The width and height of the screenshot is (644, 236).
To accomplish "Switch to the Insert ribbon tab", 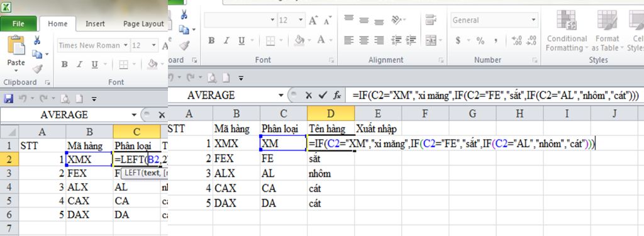I will 95,24.
